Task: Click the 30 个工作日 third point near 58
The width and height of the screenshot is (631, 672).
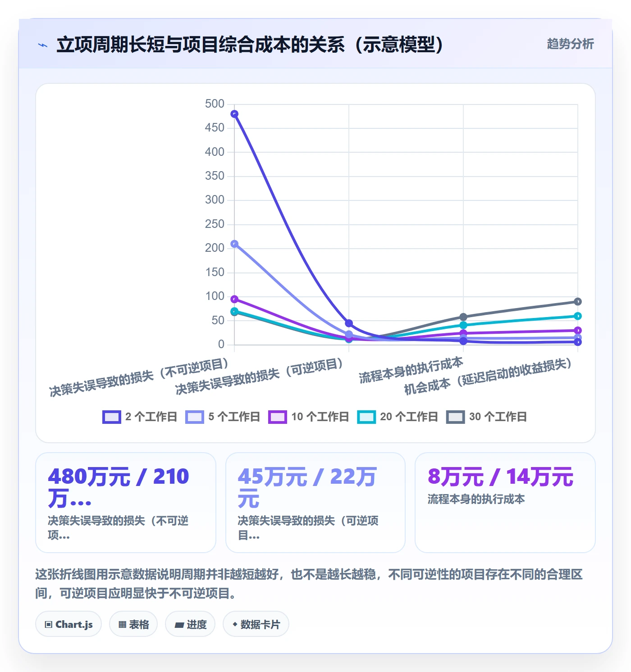Action: point(463,317)
